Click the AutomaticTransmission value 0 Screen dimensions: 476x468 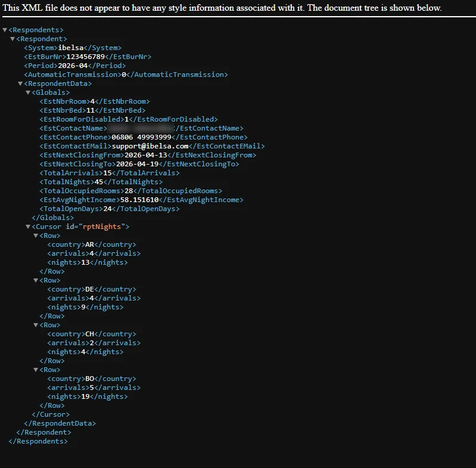tap(124, 75)
